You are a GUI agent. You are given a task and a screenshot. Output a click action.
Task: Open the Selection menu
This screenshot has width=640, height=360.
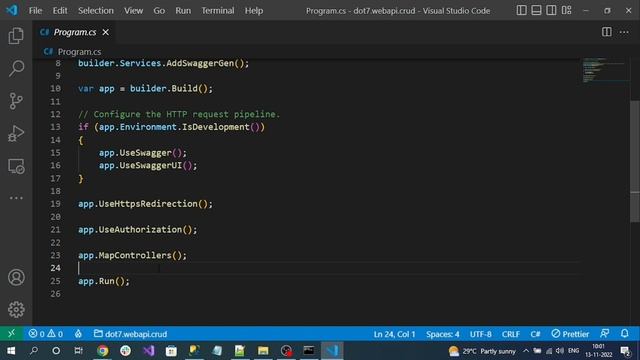[x=96, y=11]
